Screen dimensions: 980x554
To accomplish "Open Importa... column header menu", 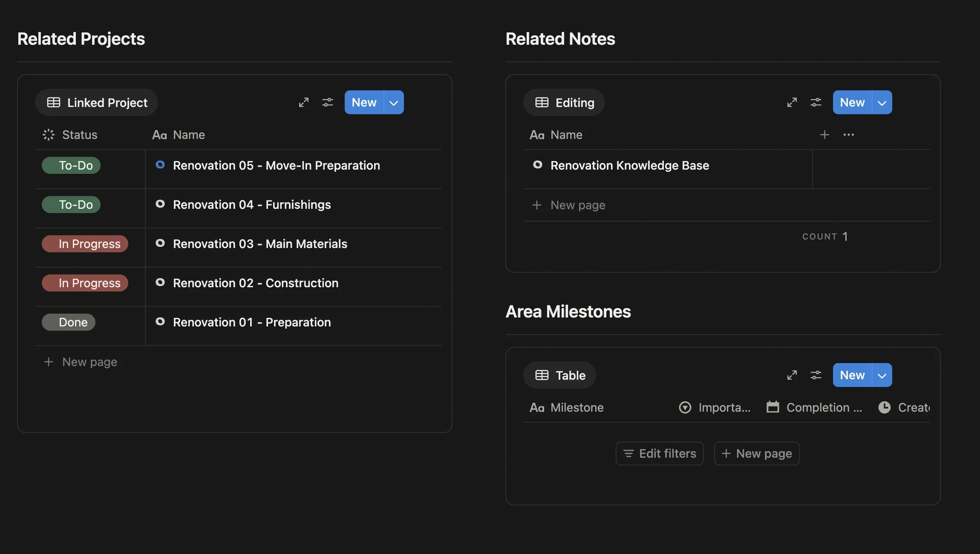I will [x=715, y=407].
